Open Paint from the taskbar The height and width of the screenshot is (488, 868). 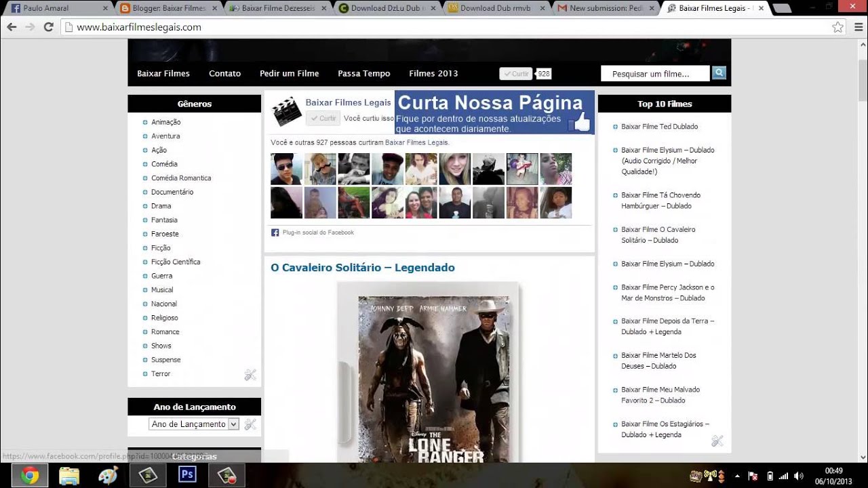click(108, 476)
